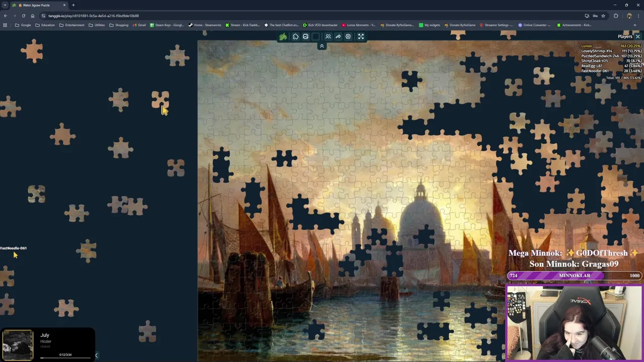Viewport: 644px width, 362px height.
Task: Open the saved passwords key icon
Action: (595, 16)
